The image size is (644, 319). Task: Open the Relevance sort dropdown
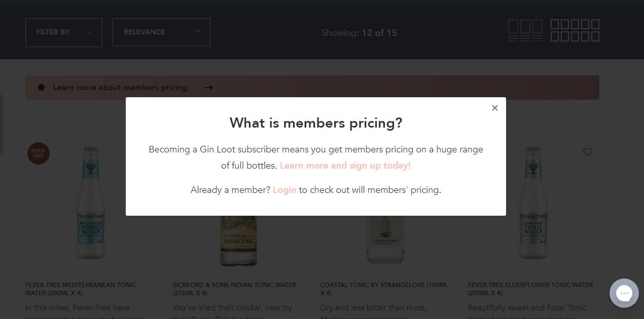161,32
